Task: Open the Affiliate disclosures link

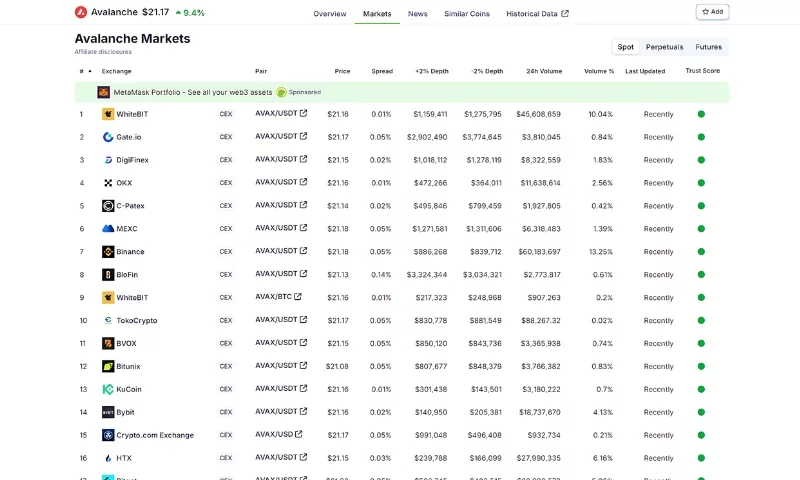Action: pos(102,52)
